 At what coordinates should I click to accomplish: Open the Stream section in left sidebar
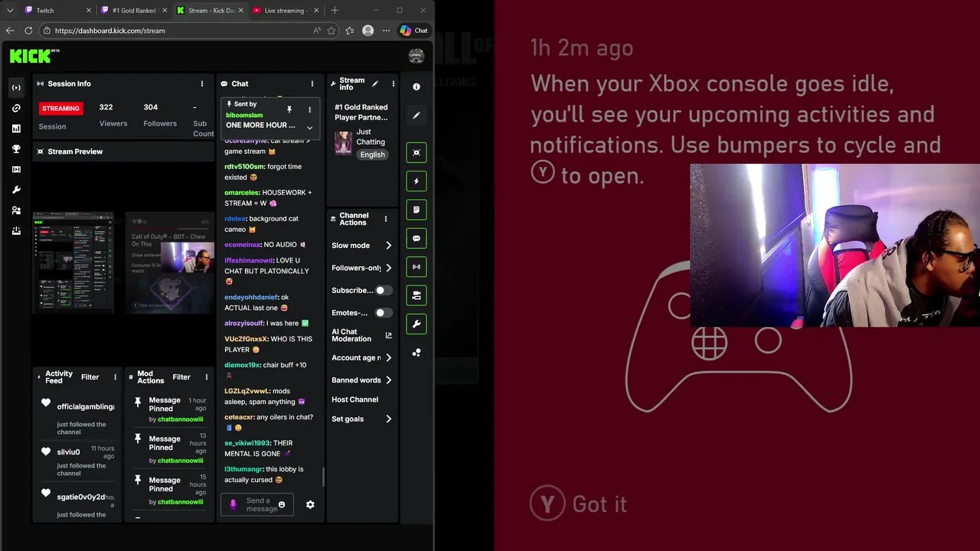(16, 87)
